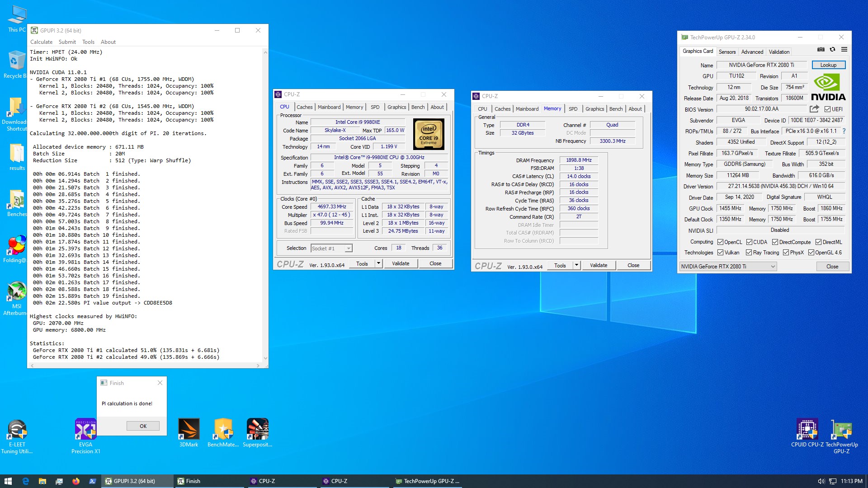This screenshot has height=488, width=868.
Task: Click the Lookup button in GPU-Z
Action: tap(828, 65)
